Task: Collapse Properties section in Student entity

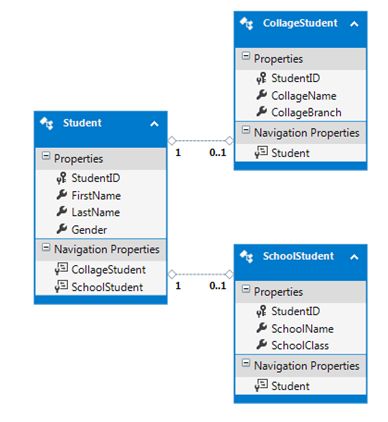Action: point(46,156)
